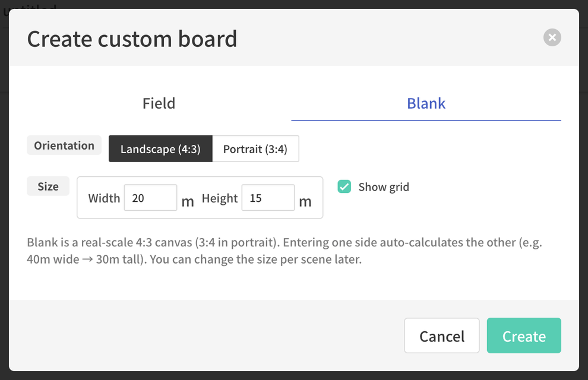The height and width of the screenshot is (380, 588).
Task: Click the Height label text
Action: (x=220, y=198)
